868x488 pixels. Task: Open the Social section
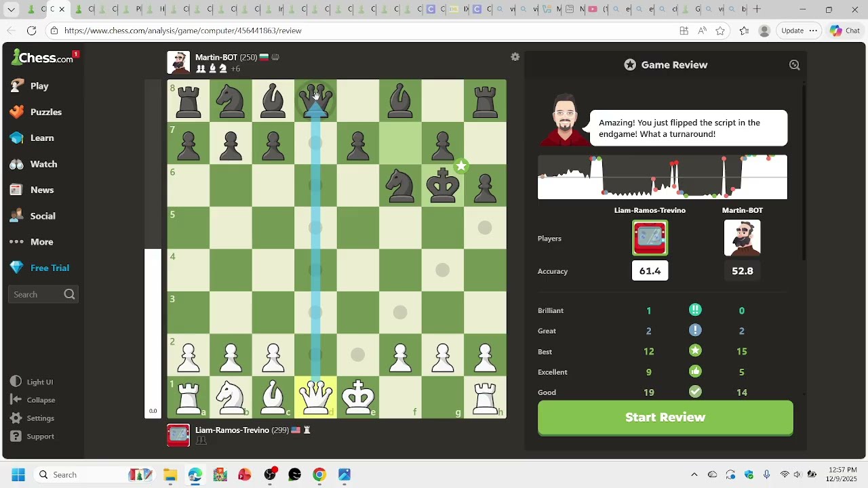tap(33, 216)
